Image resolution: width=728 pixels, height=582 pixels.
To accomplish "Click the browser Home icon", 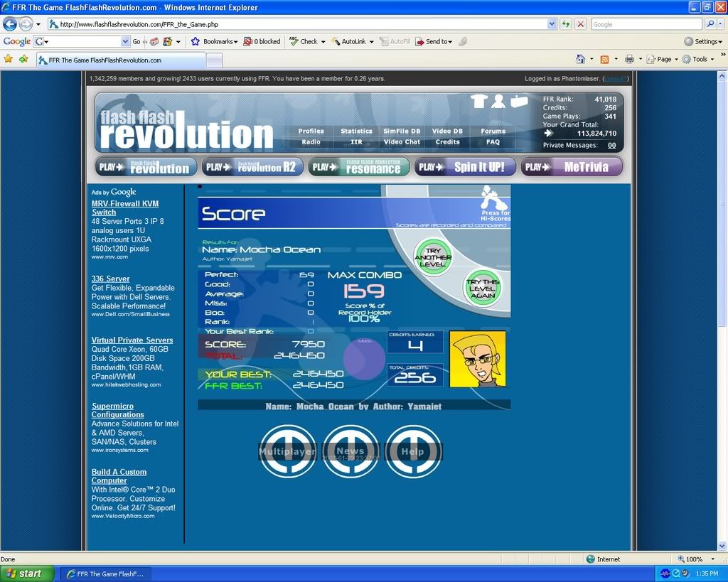I will (x=580, y=59).
